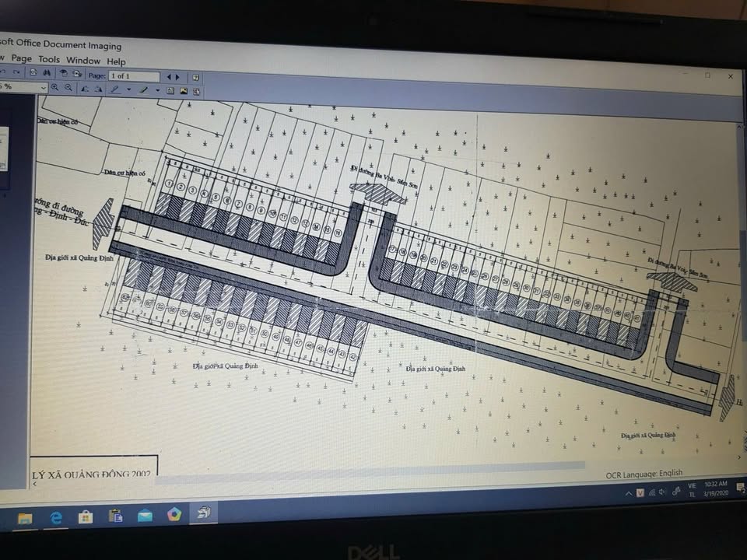Rotate the page right
The height and width of the screenshot is (560, 747).
[x=98, y=89]
